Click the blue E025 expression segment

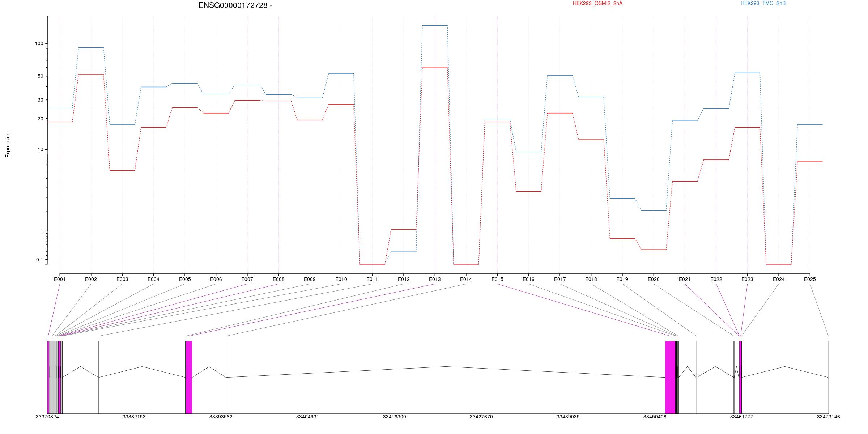810,125
